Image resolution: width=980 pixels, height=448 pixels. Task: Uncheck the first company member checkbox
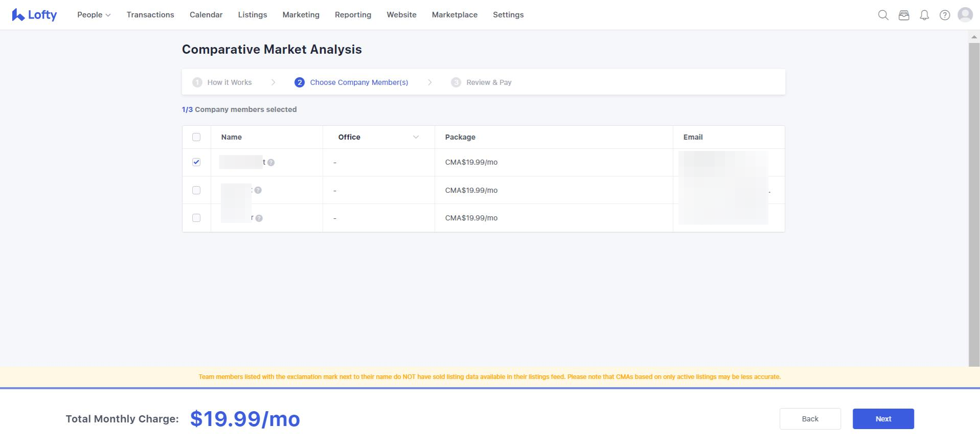coord(196,162)
